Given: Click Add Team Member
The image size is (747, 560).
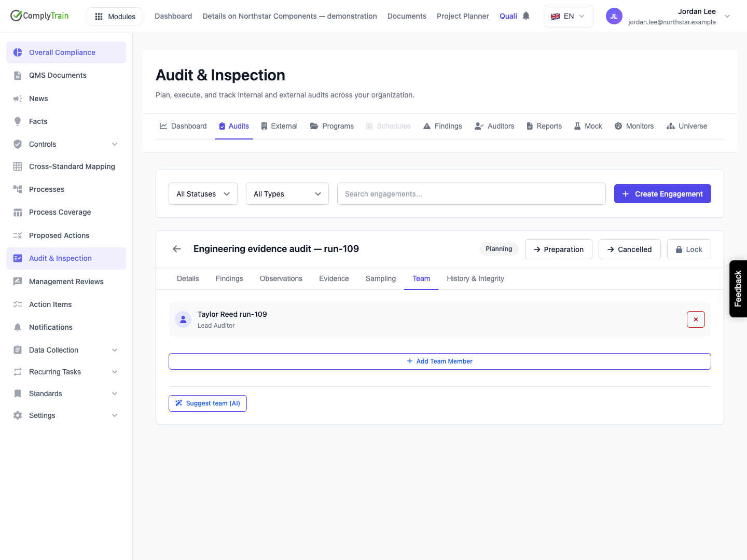Looking at the screenshot, I should point(440,361).
